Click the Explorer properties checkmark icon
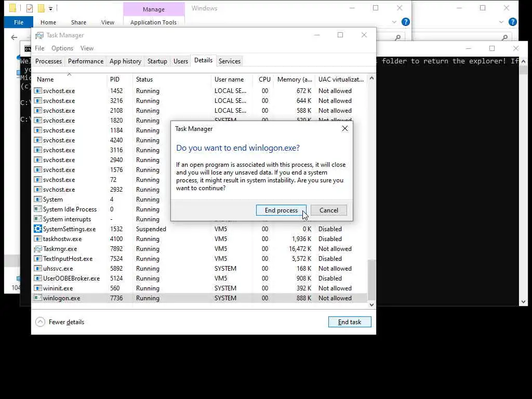The height and width of the screenshot is (399, 532). [x=30, y=8]
